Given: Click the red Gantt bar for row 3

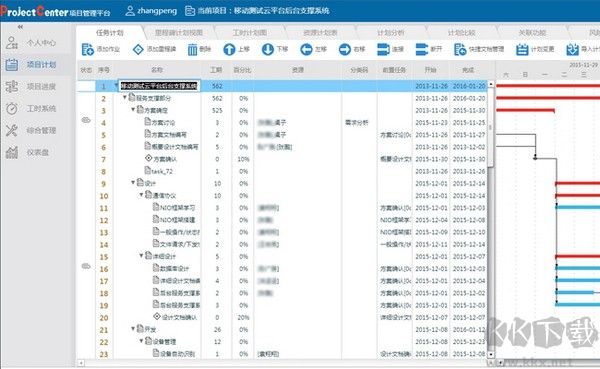Looking at the screenshot, I should click(x=525, y=111).
